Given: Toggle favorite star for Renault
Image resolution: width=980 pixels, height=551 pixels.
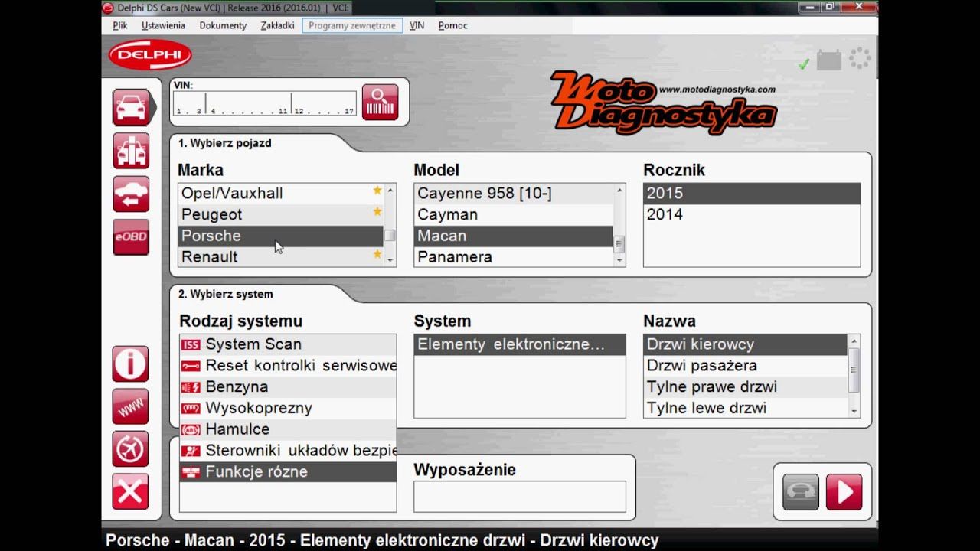Looking at the screenshot, I should (377, 255).
